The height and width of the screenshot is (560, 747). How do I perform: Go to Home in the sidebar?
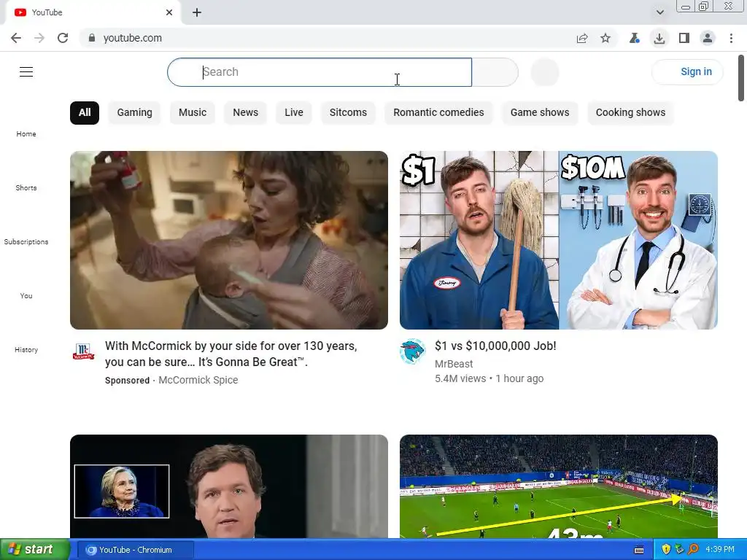click(26, 134)
